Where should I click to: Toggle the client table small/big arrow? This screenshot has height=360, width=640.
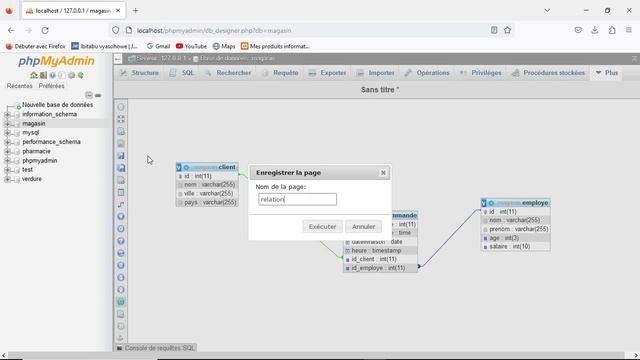(179, 167)
